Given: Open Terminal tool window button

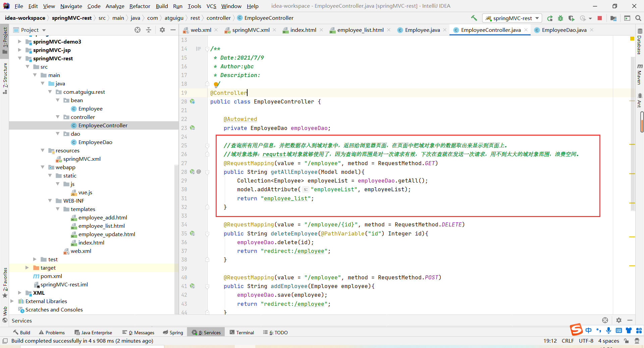Looking at the screenshot, I should (x=242, y=332).
